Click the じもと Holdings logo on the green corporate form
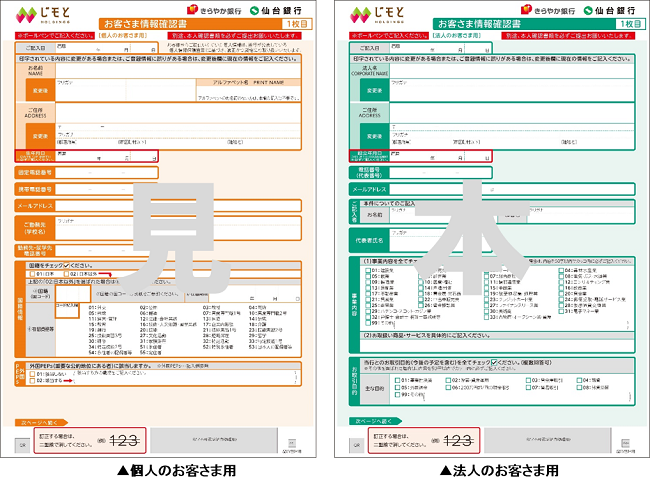 pos(377,15)
